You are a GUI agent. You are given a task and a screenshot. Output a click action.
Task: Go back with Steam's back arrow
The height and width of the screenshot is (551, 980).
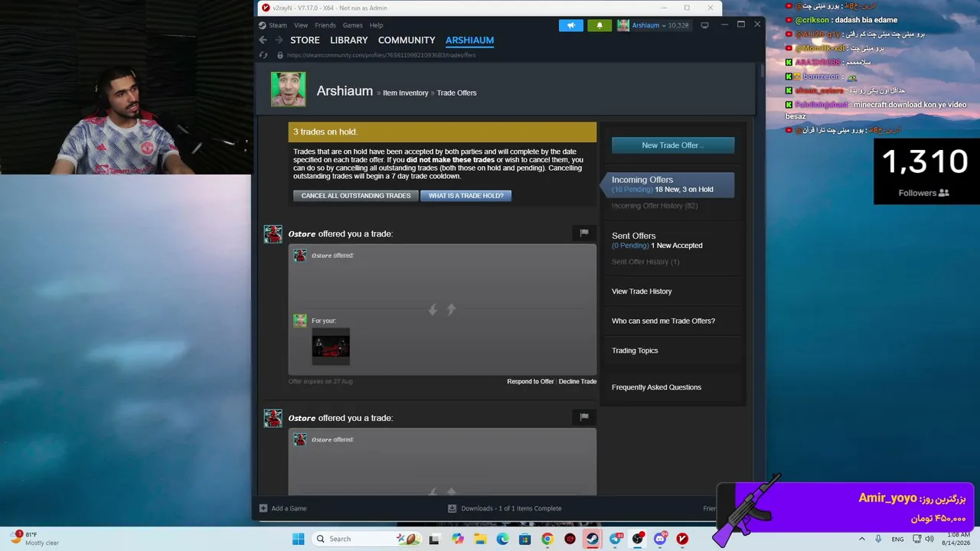coord(263,40)
